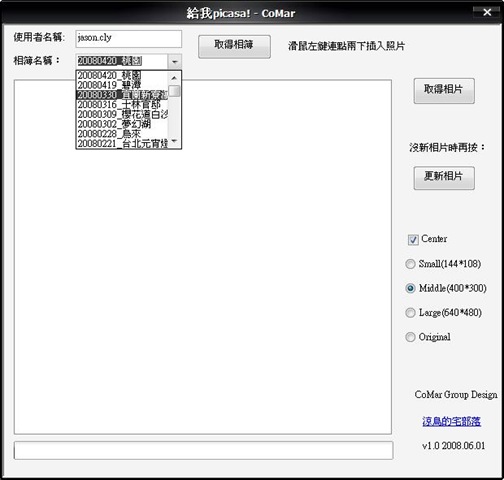Screen dimensions: 504x480
Task: Click the dropdown list scroll down arrow
Action: pos(174,142)
